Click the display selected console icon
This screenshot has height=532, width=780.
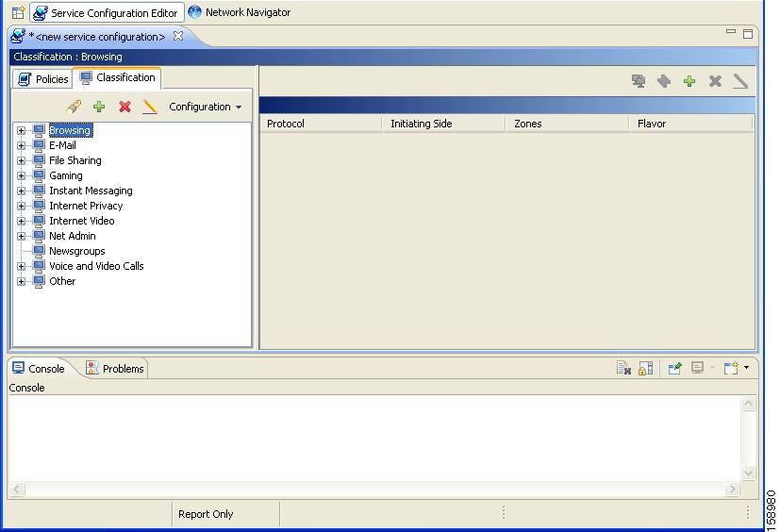(697, 368)
